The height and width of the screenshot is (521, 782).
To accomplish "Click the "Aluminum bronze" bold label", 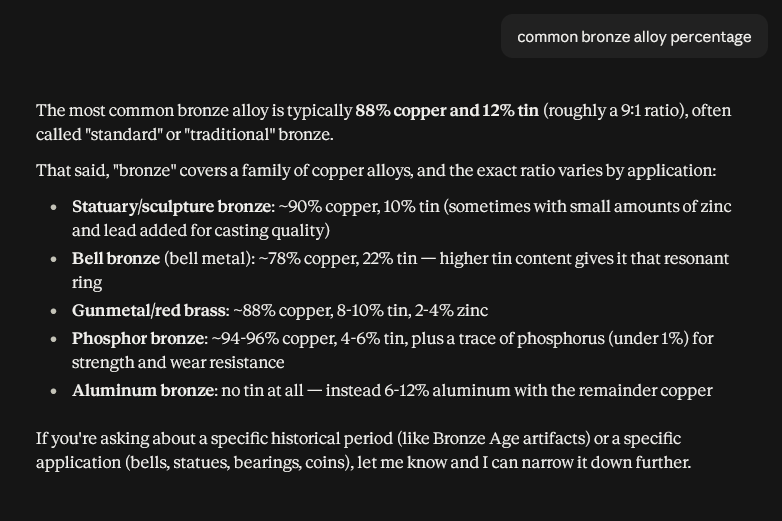I will coord(143,390).
